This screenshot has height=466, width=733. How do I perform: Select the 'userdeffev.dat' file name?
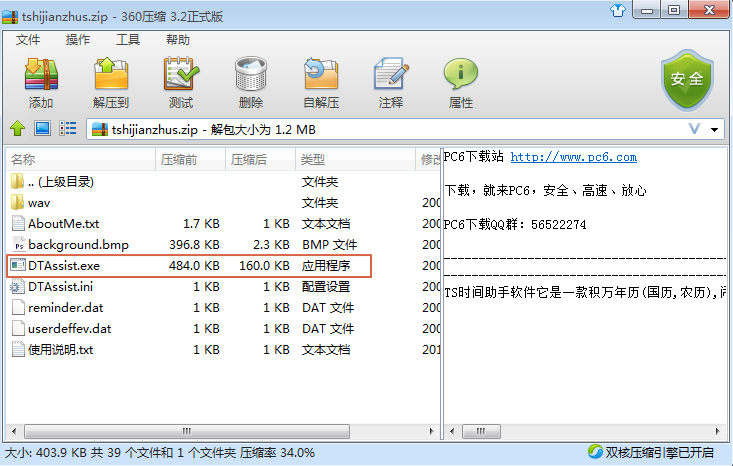click(x=70, y=329)
